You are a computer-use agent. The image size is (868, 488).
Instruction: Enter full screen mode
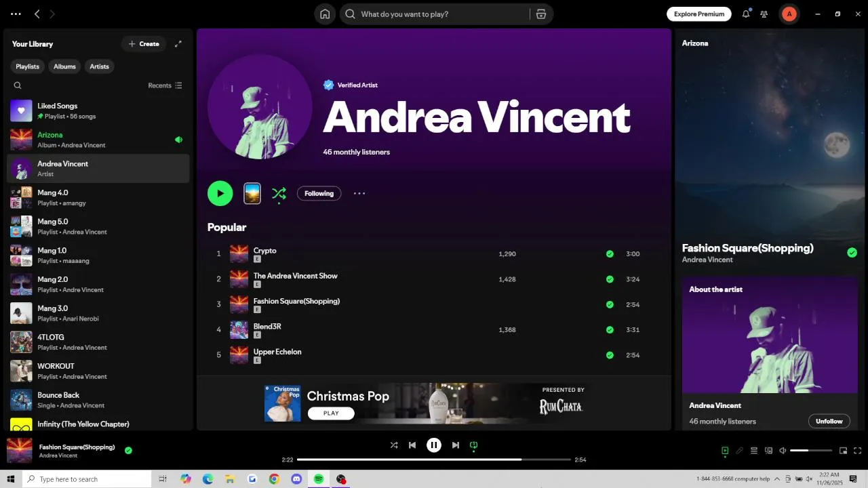pos(858,451)
